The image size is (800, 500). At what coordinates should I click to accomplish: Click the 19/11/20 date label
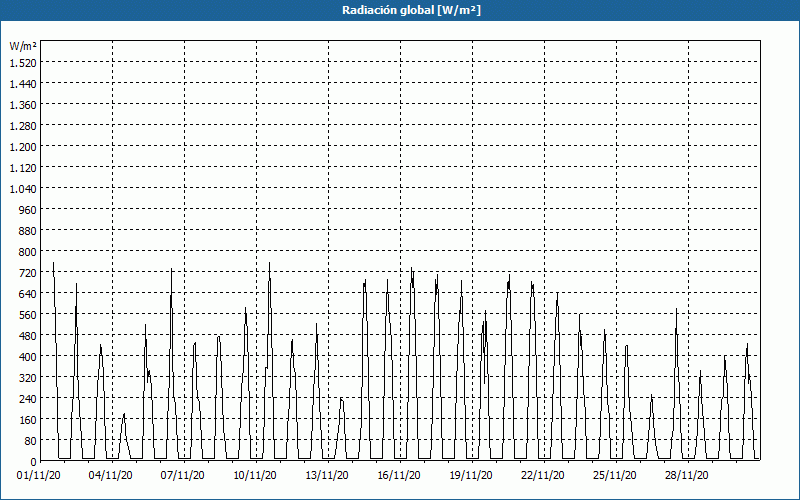[470, 476]
